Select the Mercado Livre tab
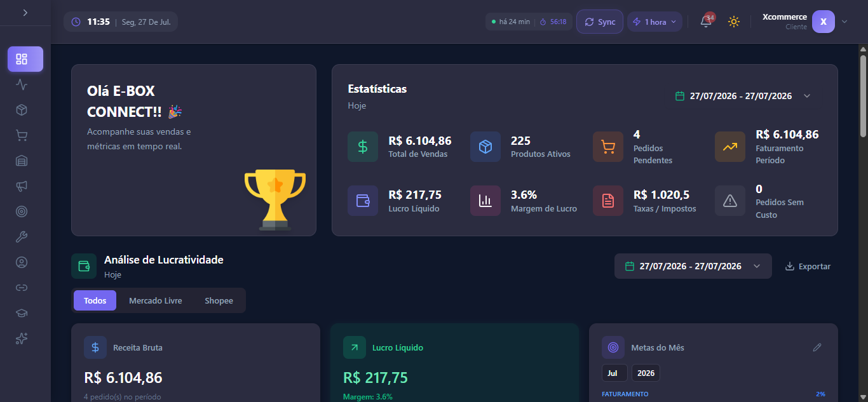The image size is (868, 402). (156, 300)
